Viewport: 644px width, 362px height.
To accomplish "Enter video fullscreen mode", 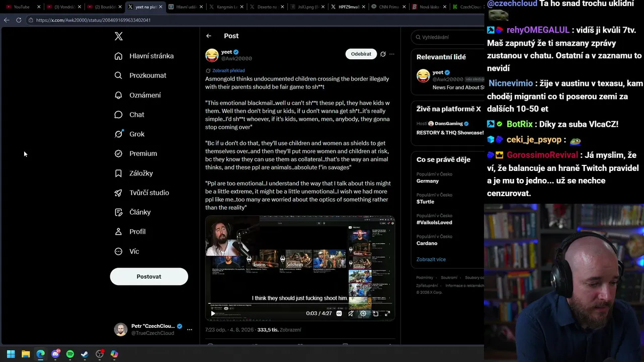I will 387,313.
